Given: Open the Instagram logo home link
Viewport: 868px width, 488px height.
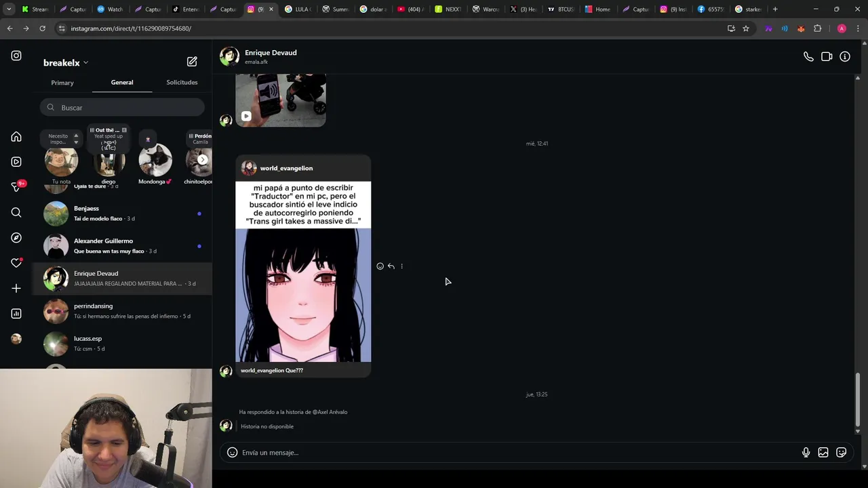Looking at the screenshot, I should (16, 56).
